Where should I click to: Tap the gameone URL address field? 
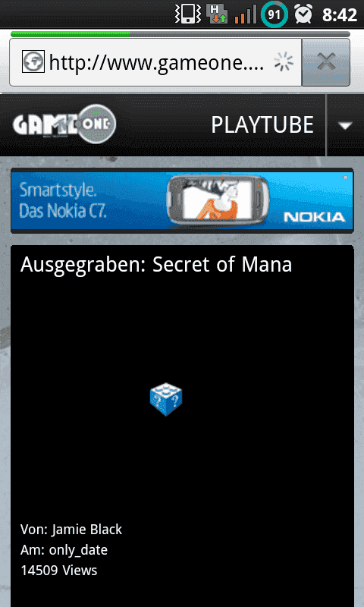(x=155, y=62)
